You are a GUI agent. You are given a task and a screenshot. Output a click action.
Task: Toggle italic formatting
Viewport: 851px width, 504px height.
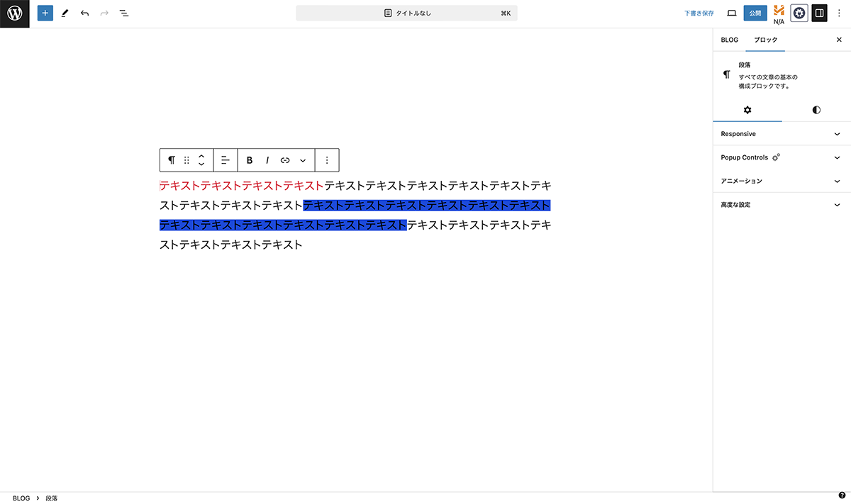(267, 160)
